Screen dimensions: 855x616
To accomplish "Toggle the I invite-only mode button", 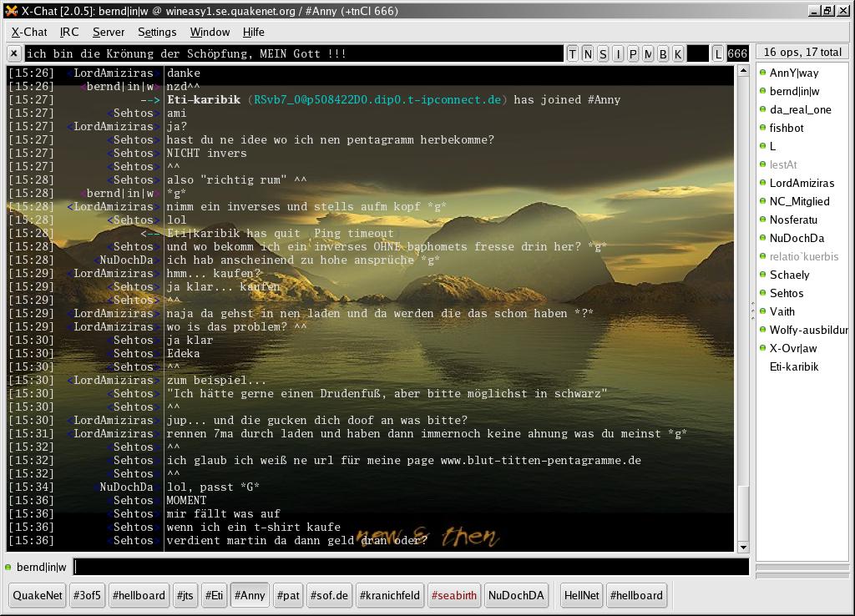I will [618, 53].
